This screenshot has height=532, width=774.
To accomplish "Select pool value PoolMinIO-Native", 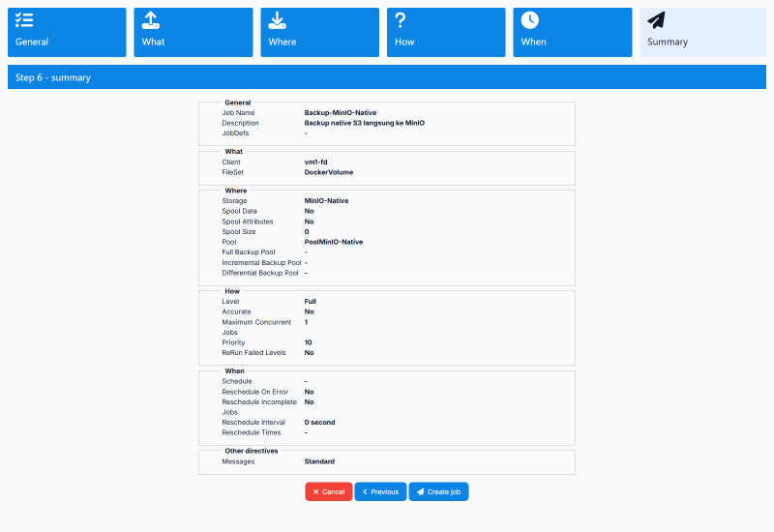I will click(x=334, y=242).
